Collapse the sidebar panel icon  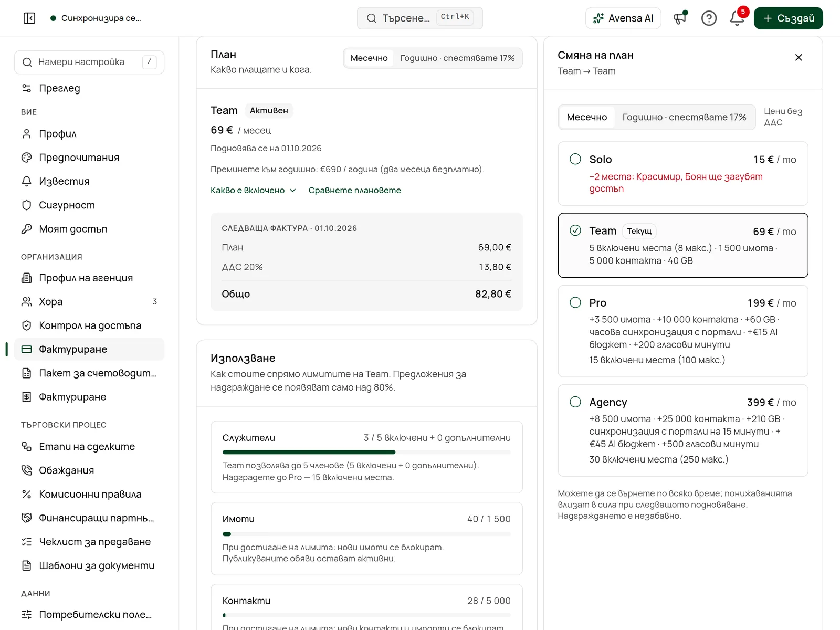29,18
